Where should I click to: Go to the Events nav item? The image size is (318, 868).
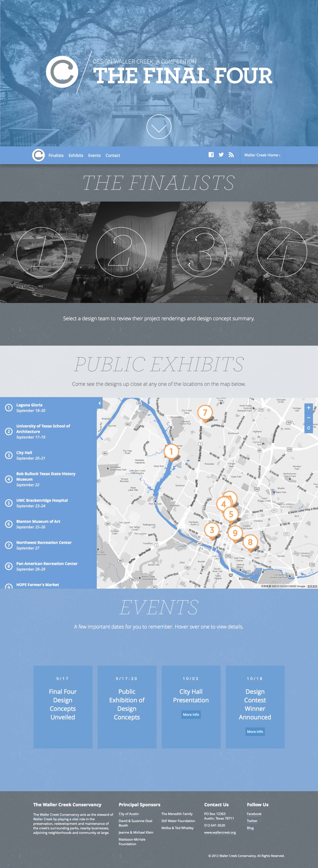pyautogui.click(x=94, y=155)
